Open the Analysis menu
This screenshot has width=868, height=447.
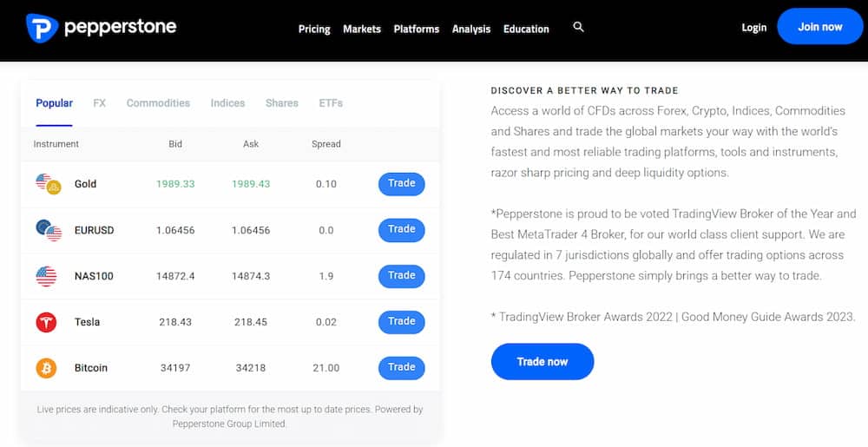point(471,29)
